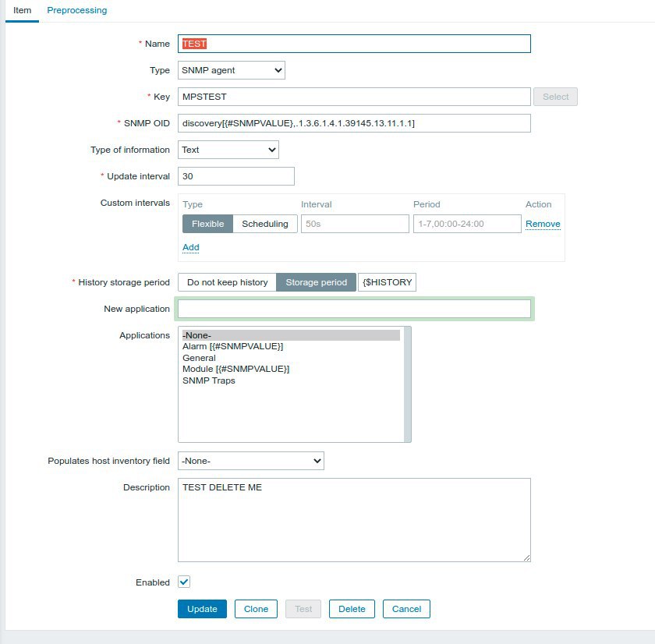The image size is (655, 644).
Task: Select -None- in the Applications list
Action: (x=291, y=335)
